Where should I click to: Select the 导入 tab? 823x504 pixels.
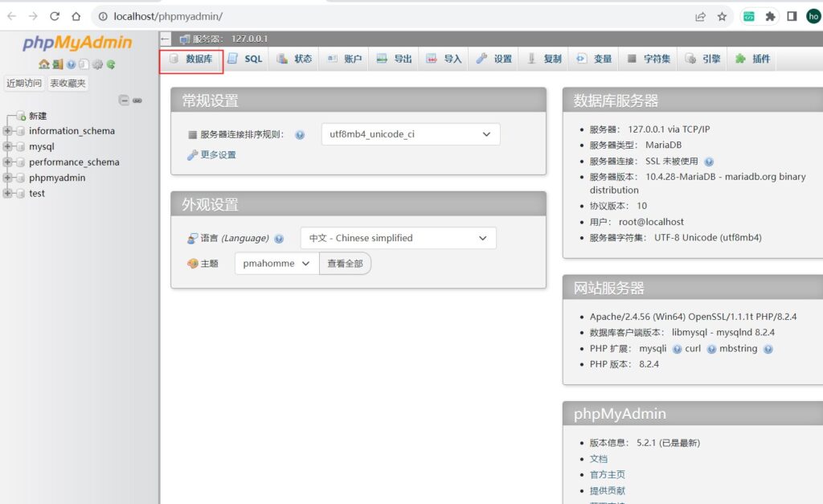tap(444, 59)
